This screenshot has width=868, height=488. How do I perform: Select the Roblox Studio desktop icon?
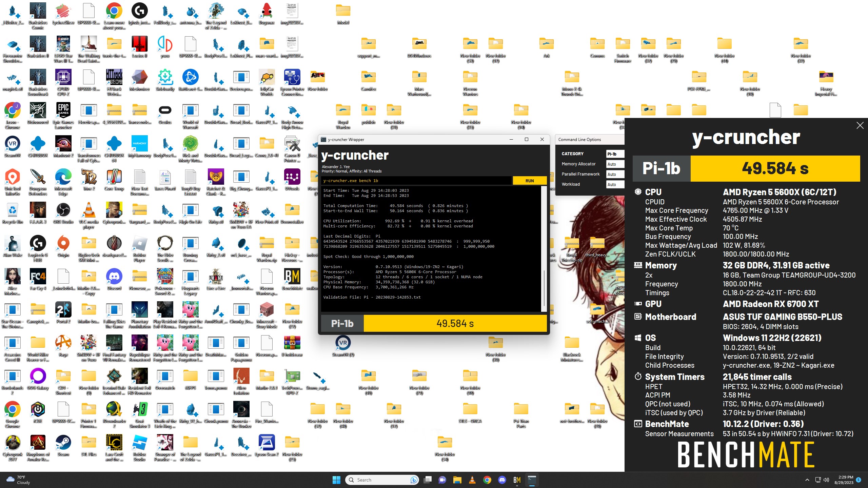140,448
